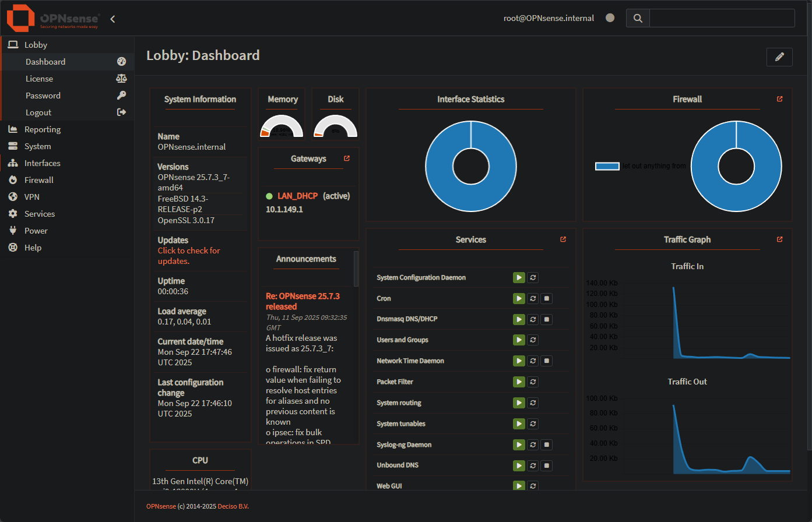This screenshot has width=812, height=522.
Task: Collapse the sidebar using the chevron
Action: [112, 19]
